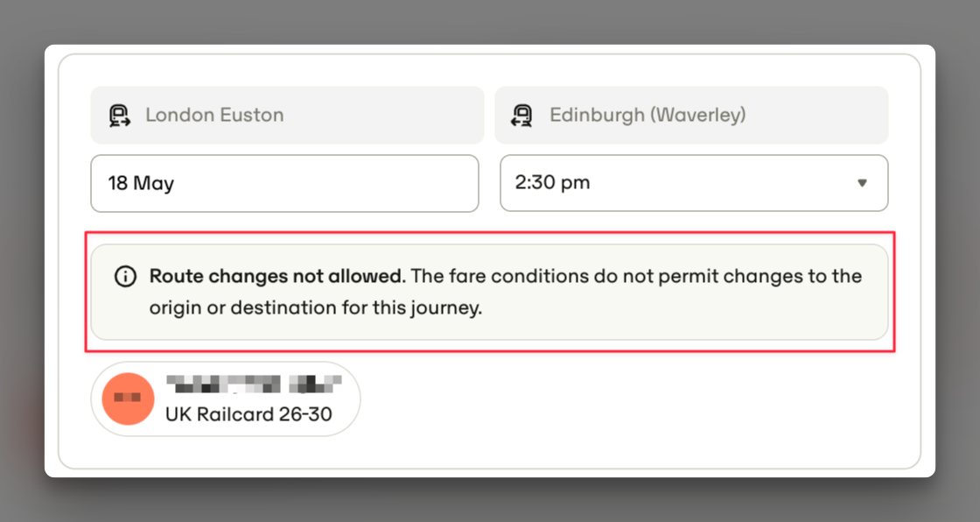
Task: Click the London Euston origin field
Action: click(288, 115)
